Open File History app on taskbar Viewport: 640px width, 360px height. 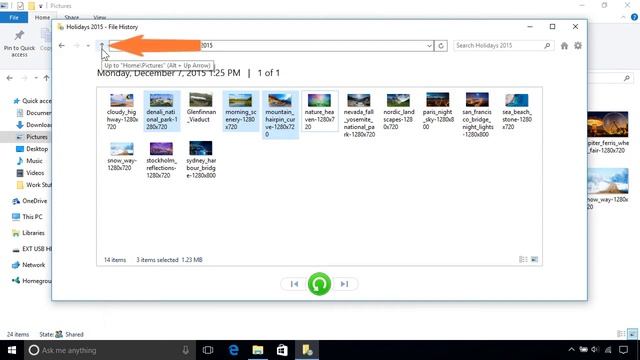(x=307, y=350)
